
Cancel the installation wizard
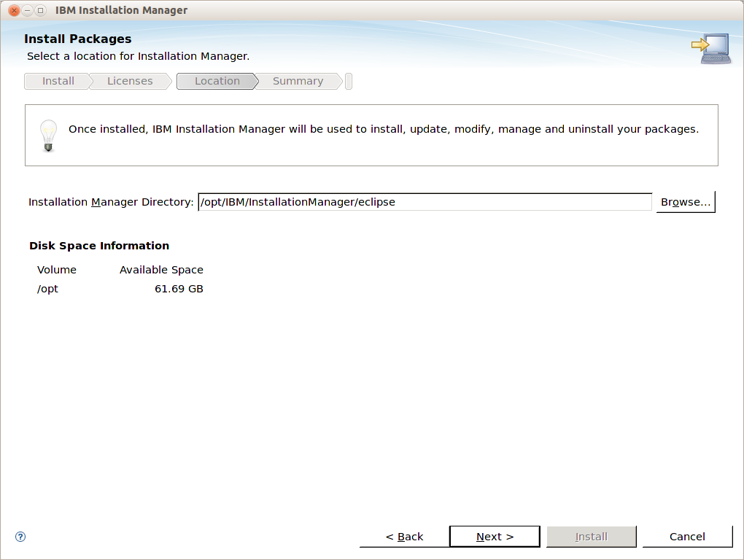(x=687, y=537)
